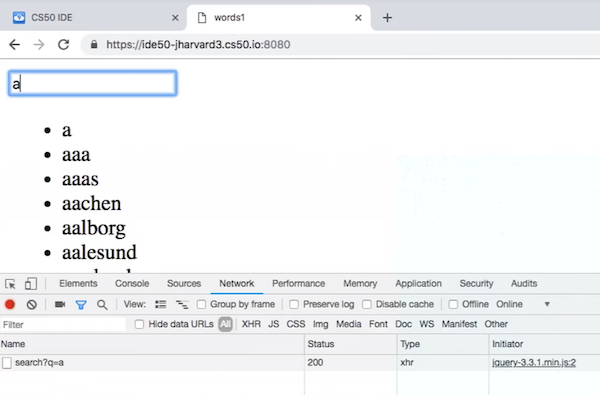Click the browser forward arrow
This screenshot has width=600, height=395.
[x=39, y=45]
